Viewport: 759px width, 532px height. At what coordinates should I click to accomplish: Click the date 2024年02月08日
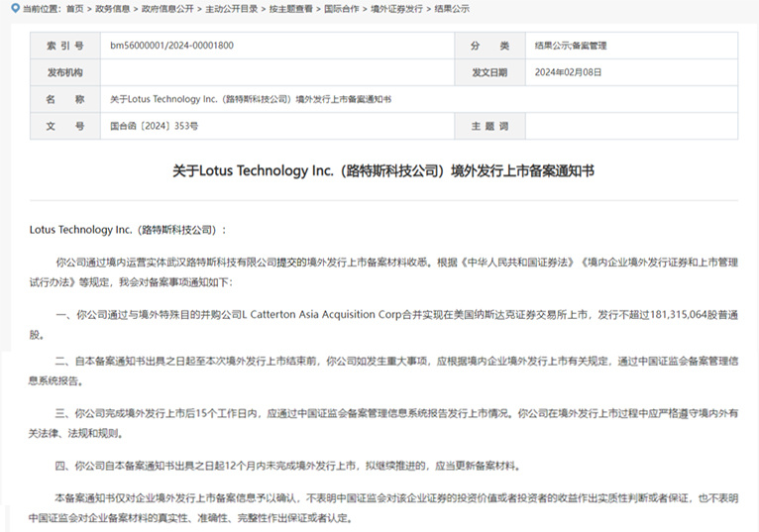(569, 72)
